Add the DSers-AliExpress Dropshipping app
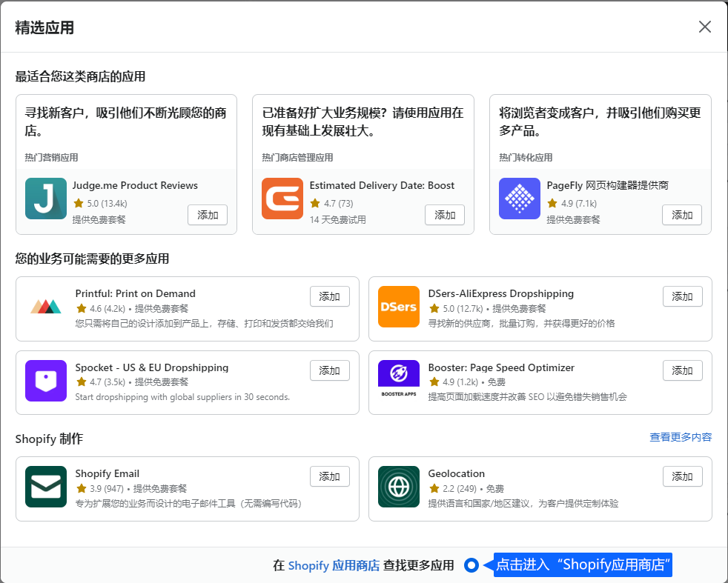728x583 pixels. click(682, 296)
